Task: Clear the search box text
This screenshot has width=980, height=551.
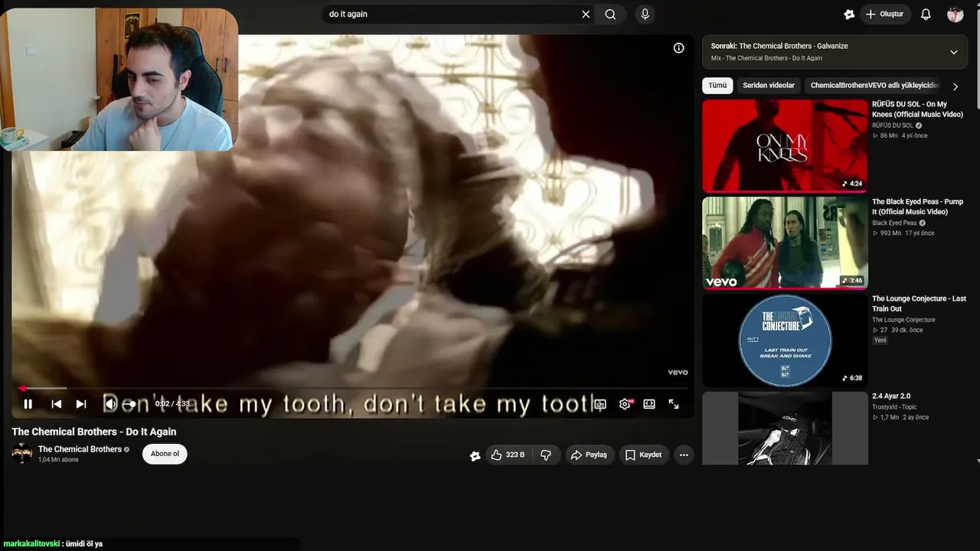Action: (x=586, y=15)
